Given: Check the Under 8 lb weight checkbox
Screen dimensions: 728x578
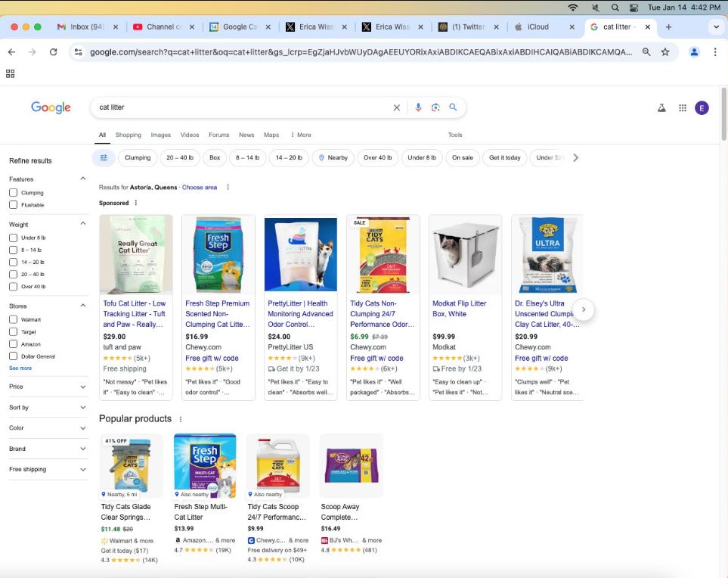Looking at the screenshot, I should pyautogui.click(x=13, y=238).
